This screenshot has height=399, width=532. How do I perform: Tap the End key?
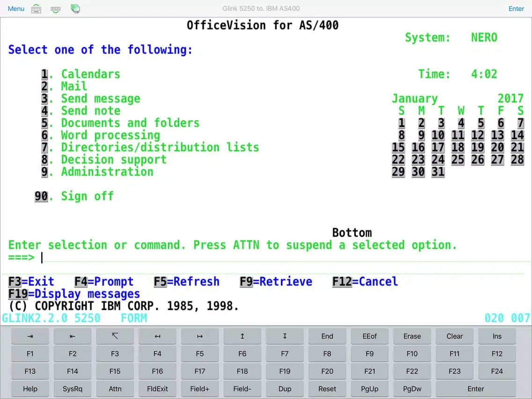click(x=327, y=336)
